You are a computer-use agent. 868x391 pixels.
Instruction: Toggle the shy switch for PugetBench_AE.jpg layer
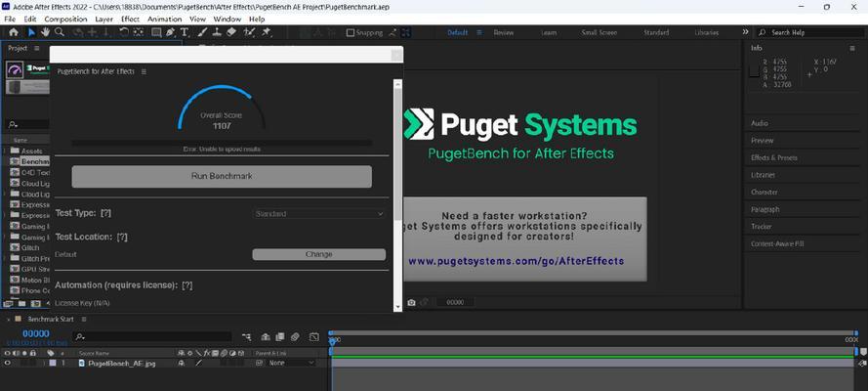[181, 364]
